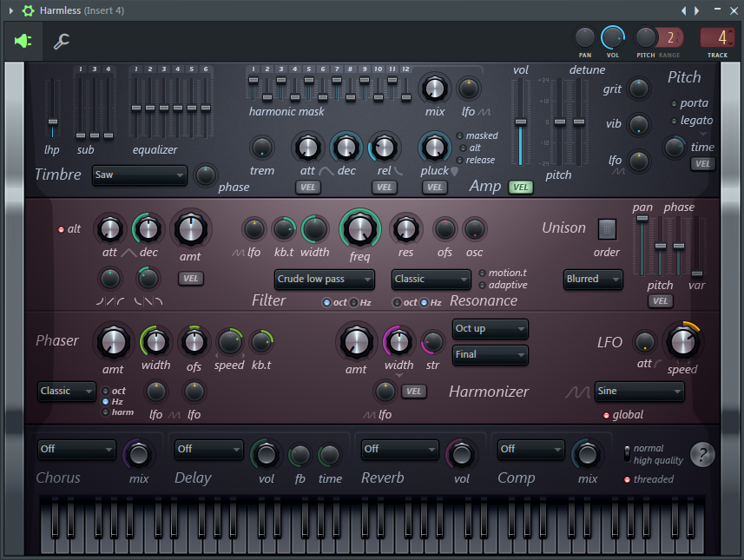The width and height of the screenshot is (744, 560).
Task: Open the Saw timbre dropdown
Action: pos(139,175)
